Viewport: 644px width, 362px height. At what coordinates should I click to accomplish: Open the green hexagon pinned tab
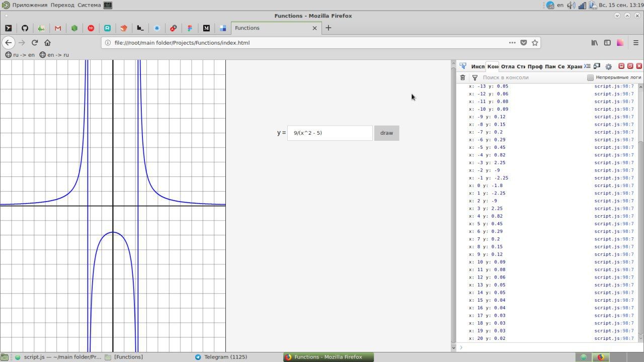point(74,28)
